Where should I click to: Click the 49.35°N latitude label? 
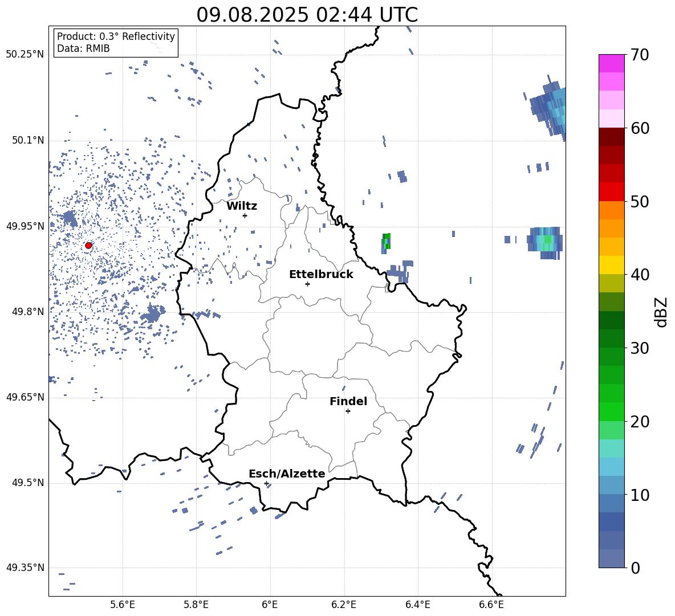point(25,568)
